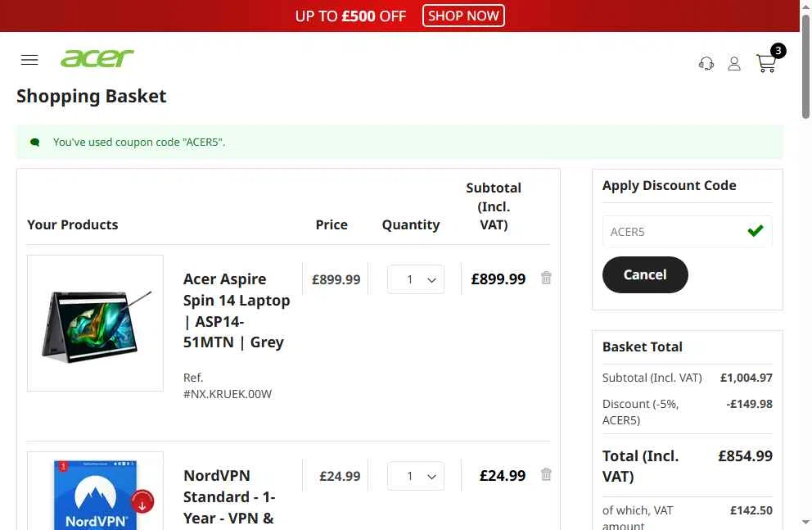Screen dimensions: 812x530
Task: Click SHOP NOW in the promo banner
Action: [463, 16]
